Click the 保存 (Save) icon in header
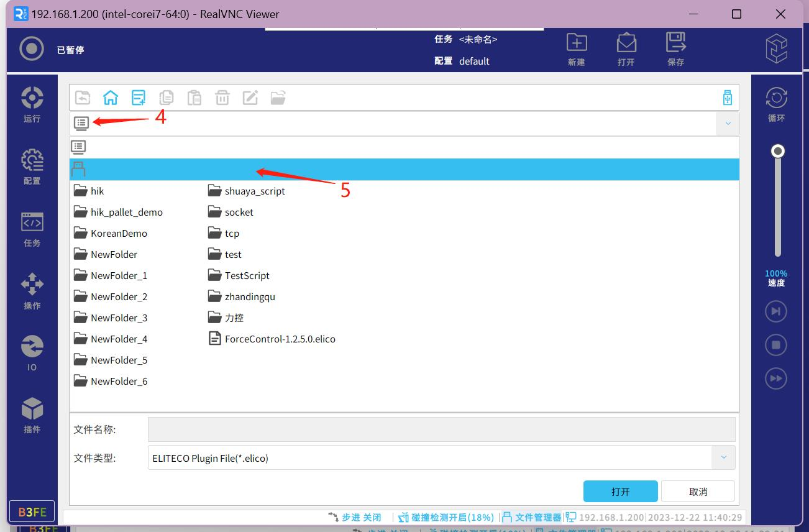 (x=675, y=49)
